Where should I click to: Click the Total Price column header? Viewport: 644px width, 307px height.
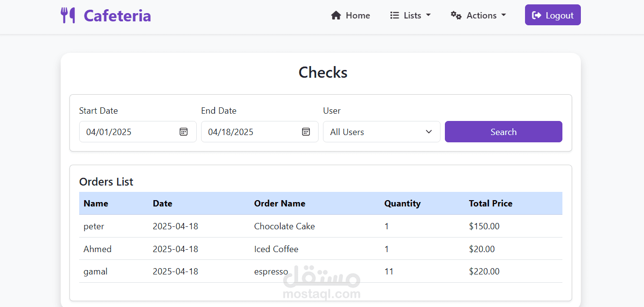(x=491, y=204)
